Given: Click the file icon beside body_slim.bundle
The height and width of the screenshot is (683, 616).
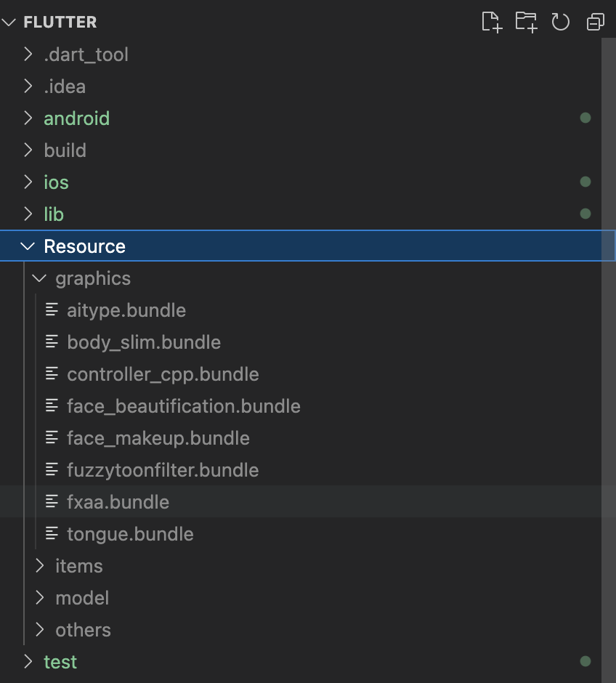Looking at the screenshot, I should 52,342.
